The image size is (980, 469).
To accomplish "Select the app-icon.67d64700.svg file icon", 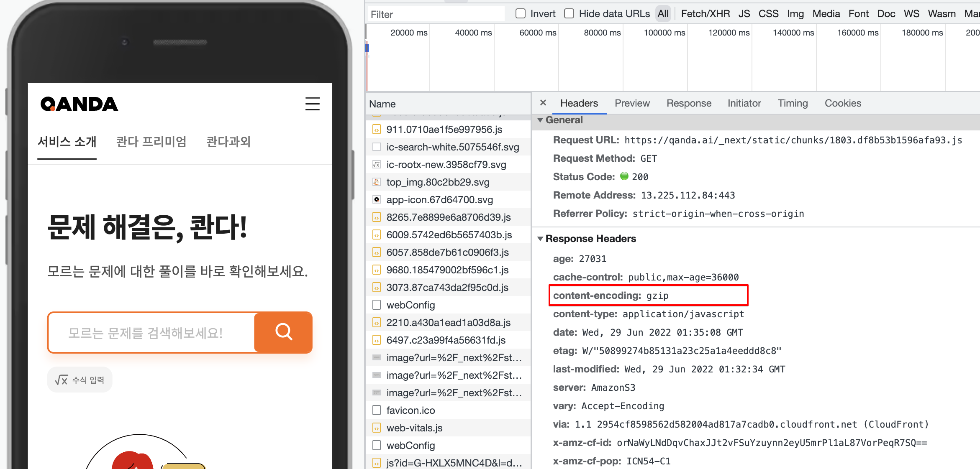I will pyautogui.click(x=377, y=200).
